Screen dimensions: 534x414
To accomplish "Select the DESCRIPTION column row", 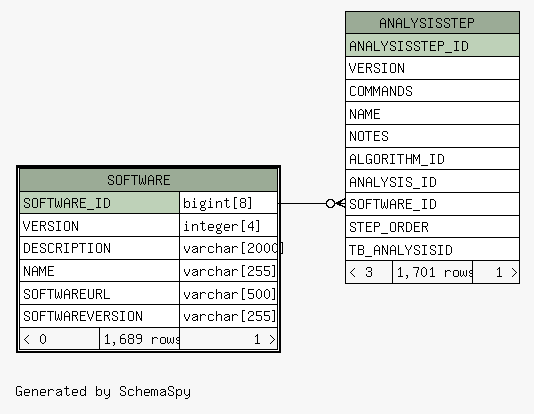I will click(99, 248).
